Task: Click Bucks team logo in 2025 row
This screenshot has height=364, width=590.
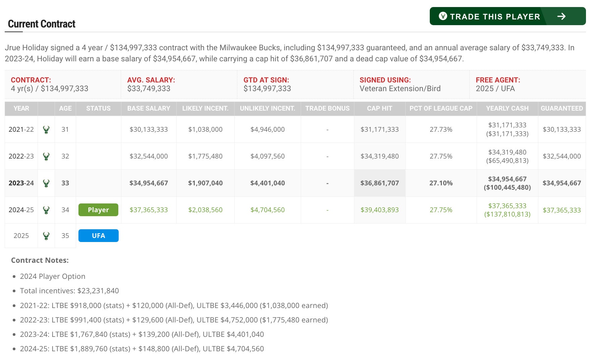Action: (x=46, y=236)
